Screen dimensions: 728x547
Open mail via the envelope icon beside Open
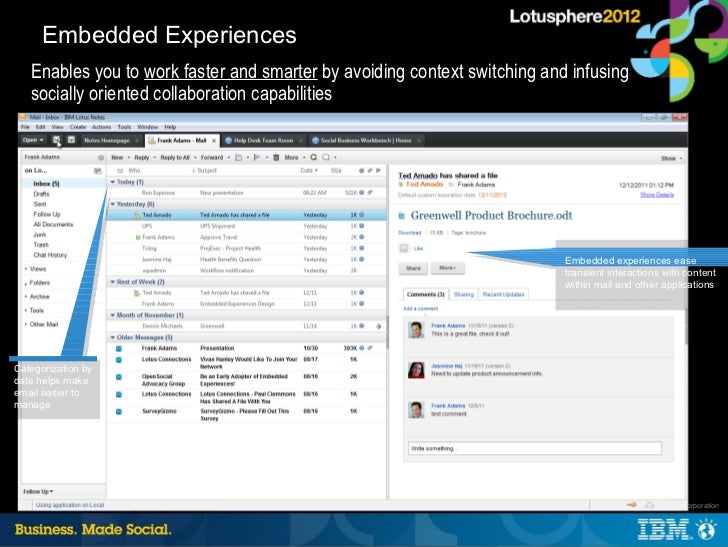coord(57,140)
